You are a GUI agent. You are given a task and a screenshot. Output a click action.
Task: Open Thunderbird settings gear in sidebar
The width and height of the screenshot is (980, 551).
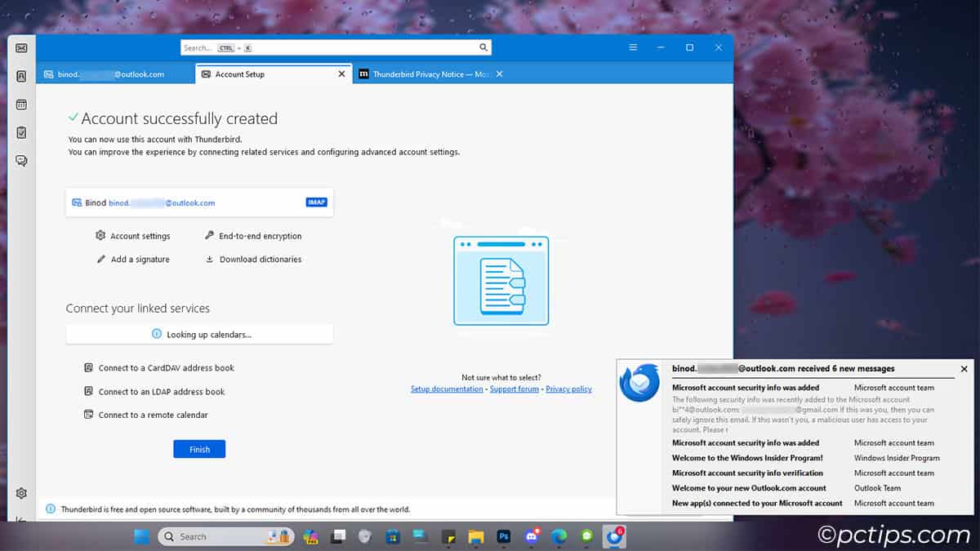(21, 493)
